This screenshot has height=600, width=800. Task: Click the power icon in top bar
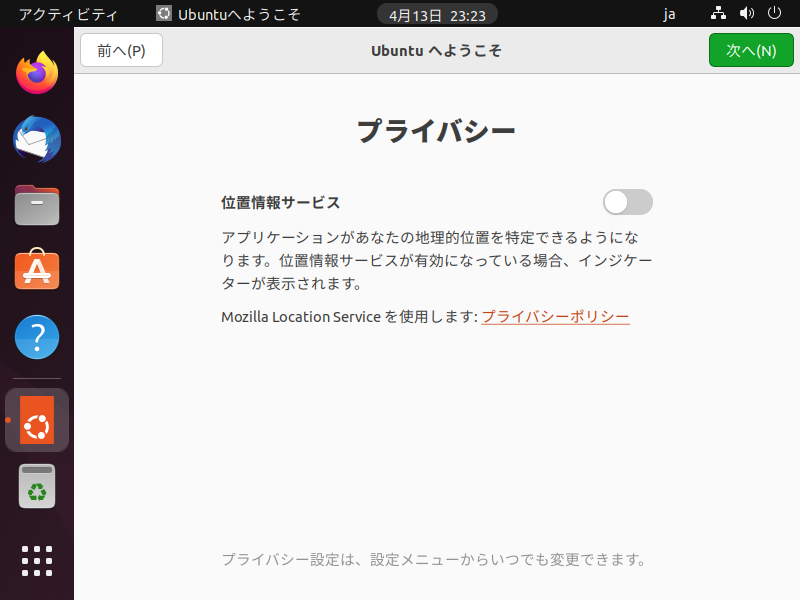coord(774,13)
